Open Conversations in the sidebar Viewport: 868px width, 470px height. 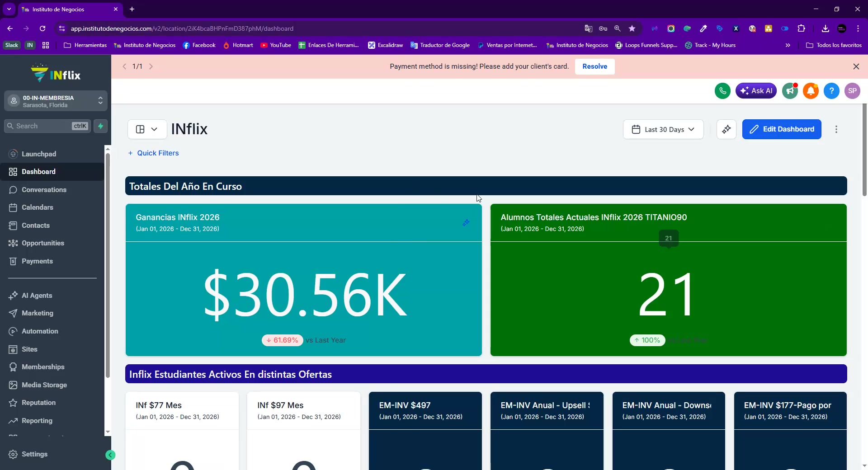coord(44,190)
